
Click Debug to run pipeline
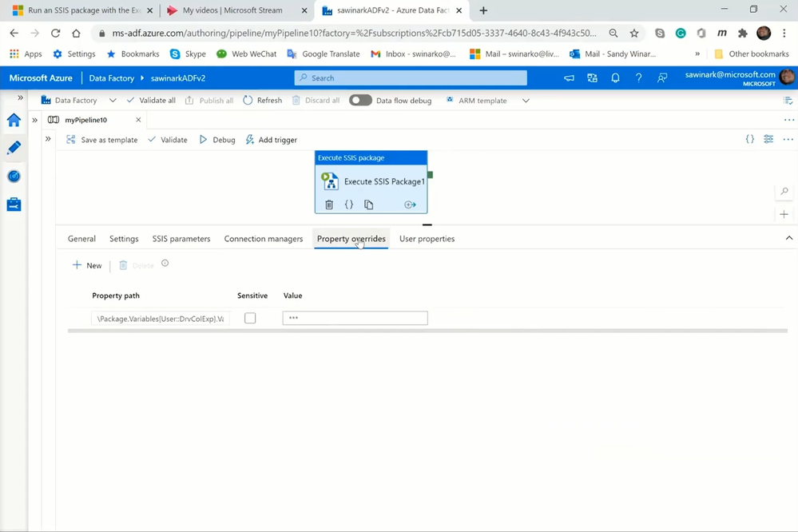pos(217,140)
